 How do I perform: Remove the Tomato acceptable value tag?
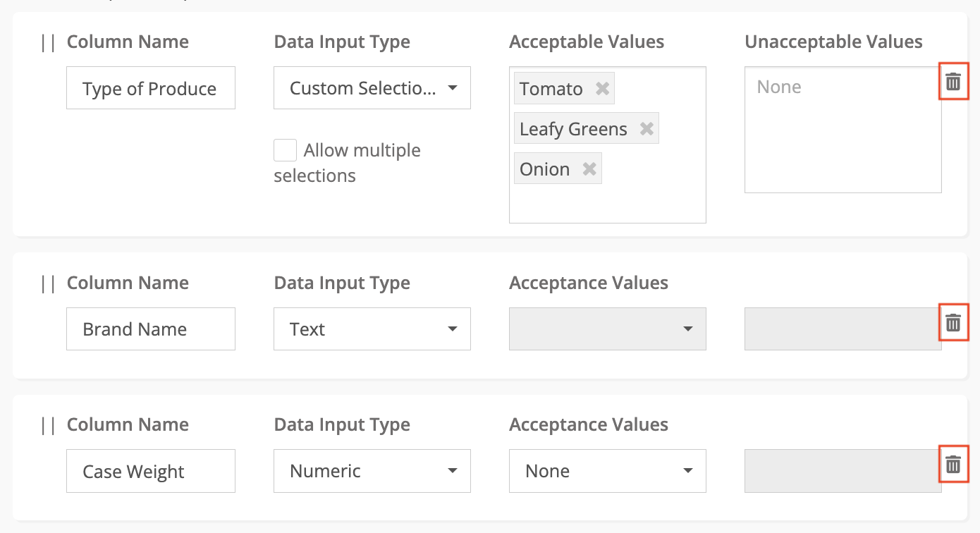[x=602, y=89]
